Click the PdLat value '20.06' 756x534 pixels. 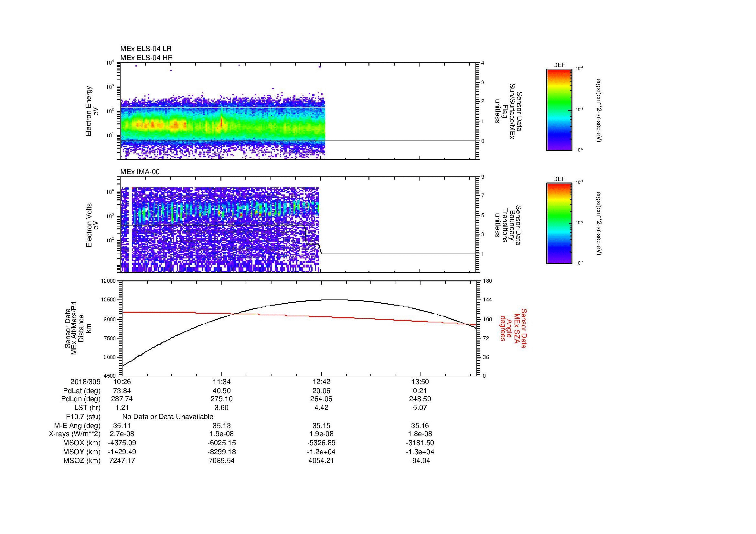click(x=321, y=391)
